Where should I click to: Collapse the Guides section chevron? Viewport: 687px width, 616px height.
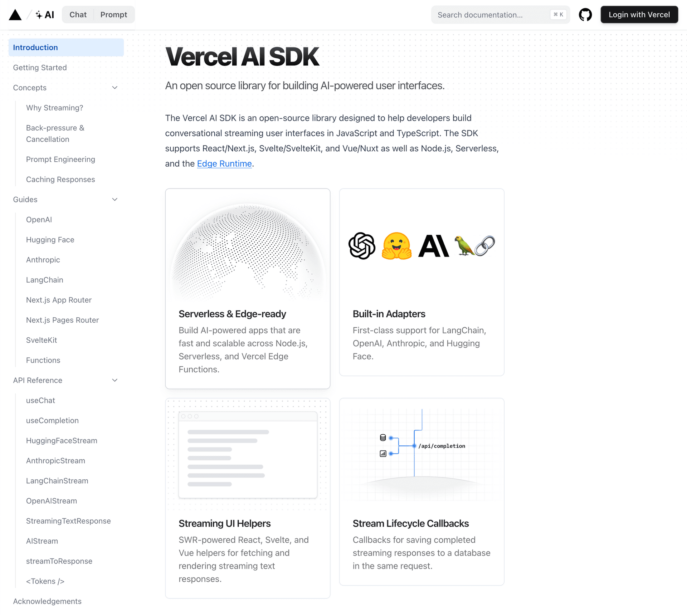tap(115, 200)
